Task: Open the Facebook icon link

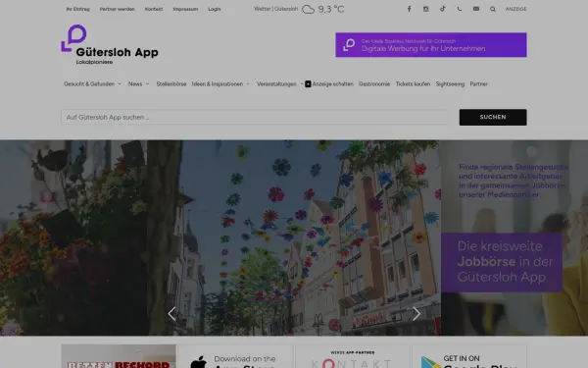Action: (x=409, y=9)
